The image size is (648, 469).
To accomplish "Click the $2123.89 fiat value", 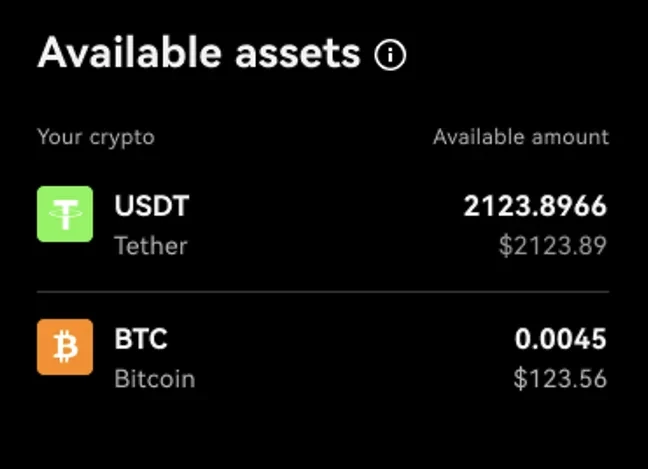I will coord(552,245).
